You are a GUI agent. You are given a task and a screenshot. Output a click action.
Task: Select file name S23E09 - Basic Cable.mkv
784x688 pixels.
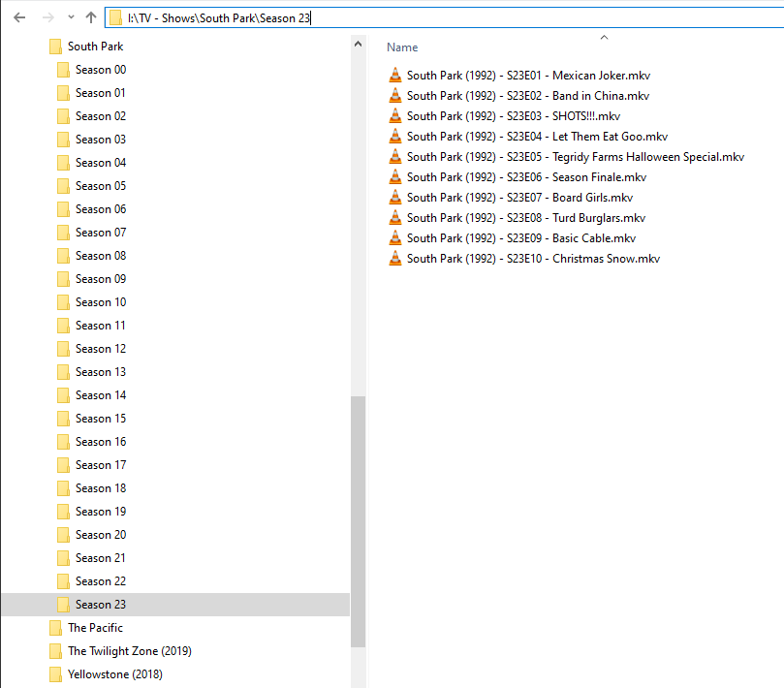521,238
